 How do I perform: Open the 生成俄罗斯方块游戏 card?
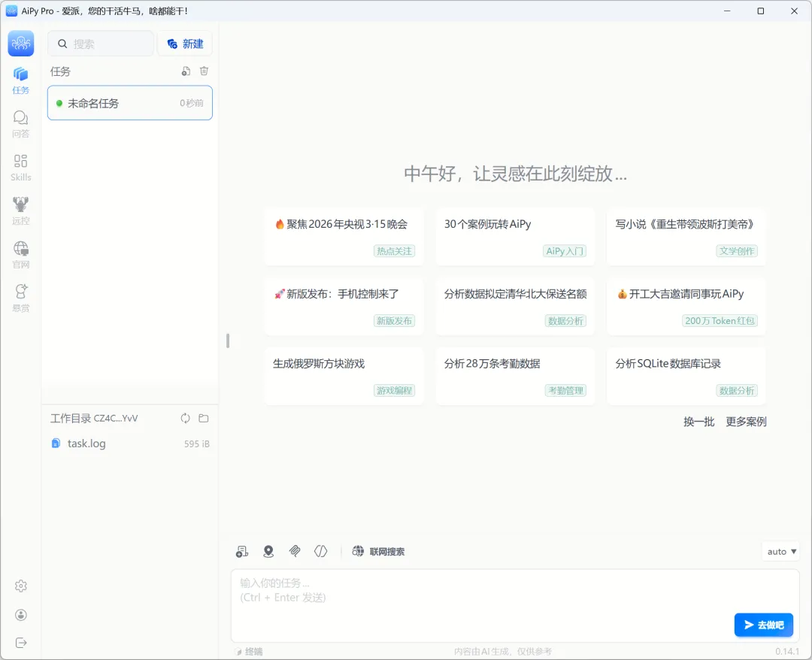[x=344, y=377]
